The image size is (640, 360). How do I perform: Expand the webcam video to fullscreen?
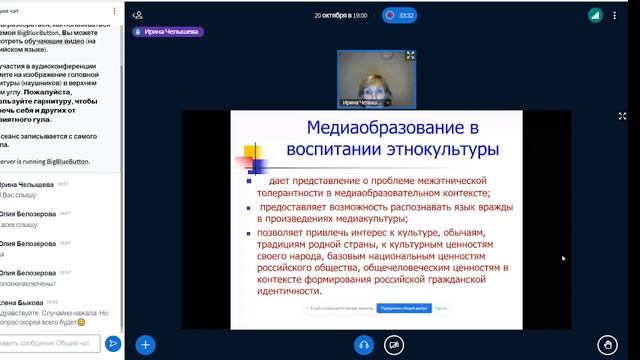[410, 56]
